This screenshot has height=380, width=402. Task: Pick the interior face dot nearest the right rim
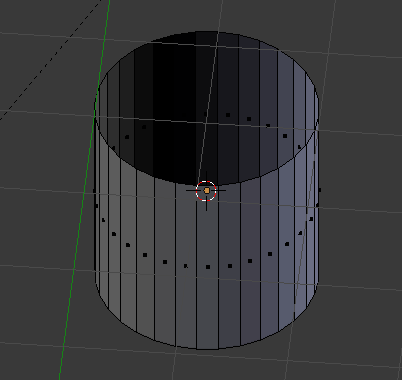pyautogui.click(x=299, y=147)
